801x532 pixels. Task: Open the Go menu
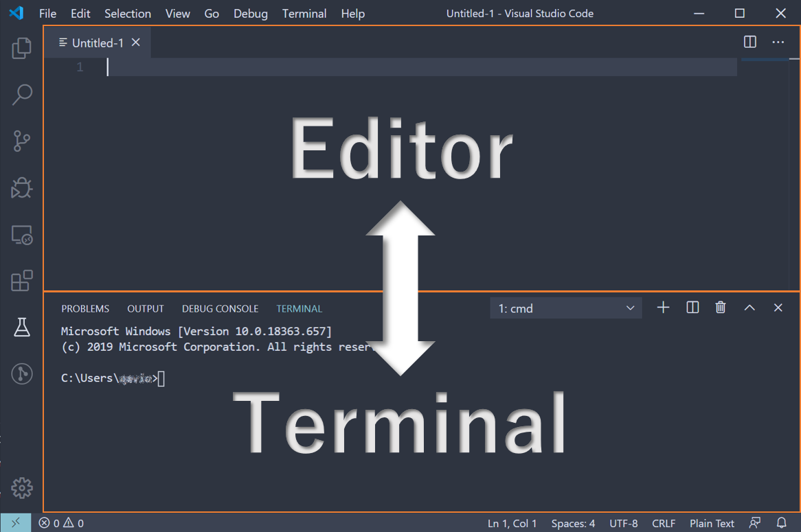coord(212,14)
